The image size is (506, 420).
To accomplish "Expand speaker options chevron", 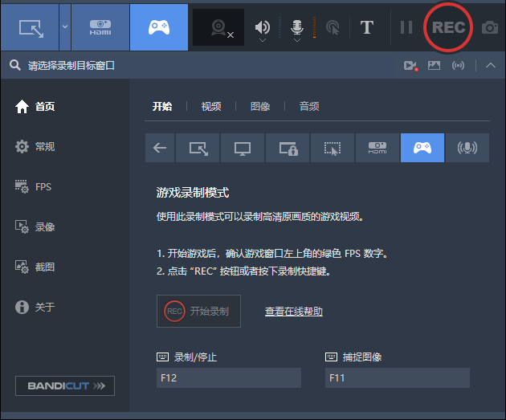I will click(263, 40).
